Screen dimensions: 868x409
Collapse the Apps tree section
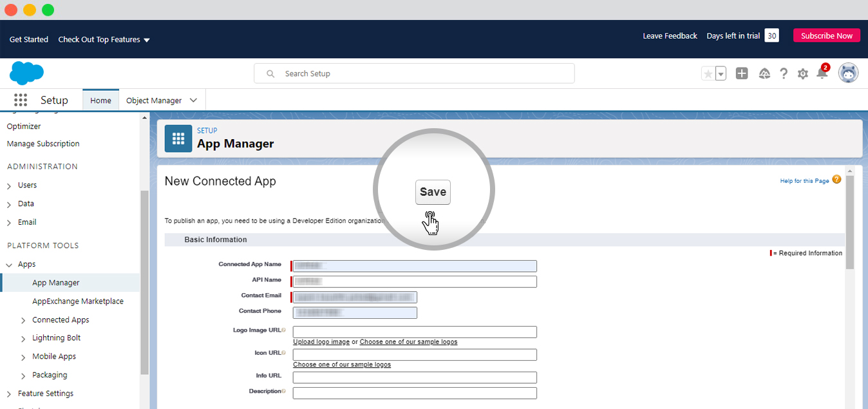click(9, 265)
